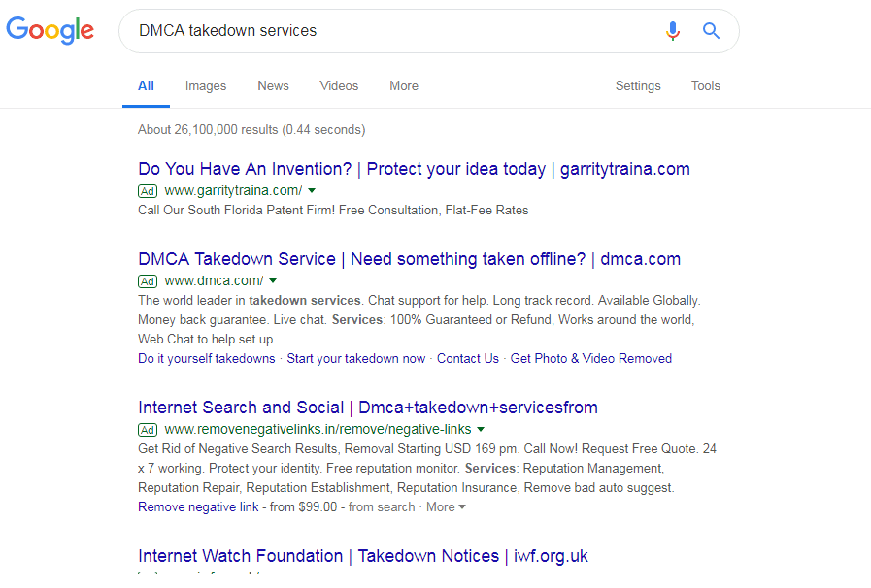Image resolution: width=871 pixels, height=588 pixels.
Task: Click the voice search microphone icon
Action: [x=672, y=31]
